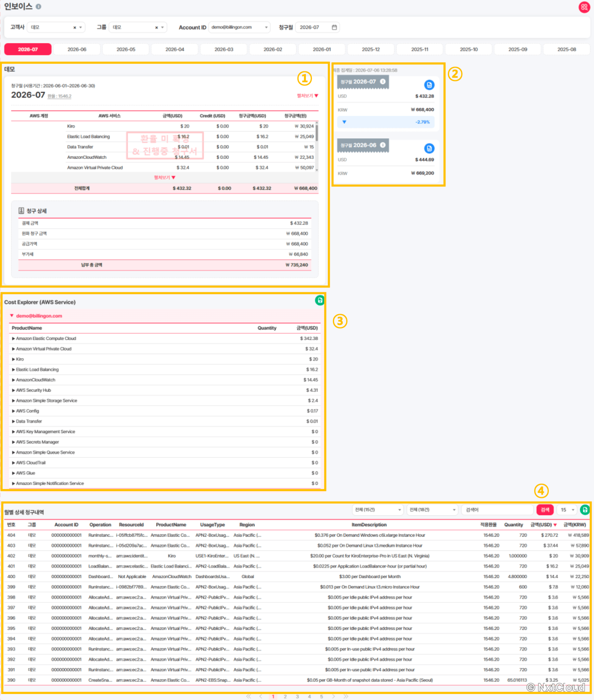Switch to the 2025-12 month tab
This screenshot has height=700, width=594.
[x=370, y=49]
